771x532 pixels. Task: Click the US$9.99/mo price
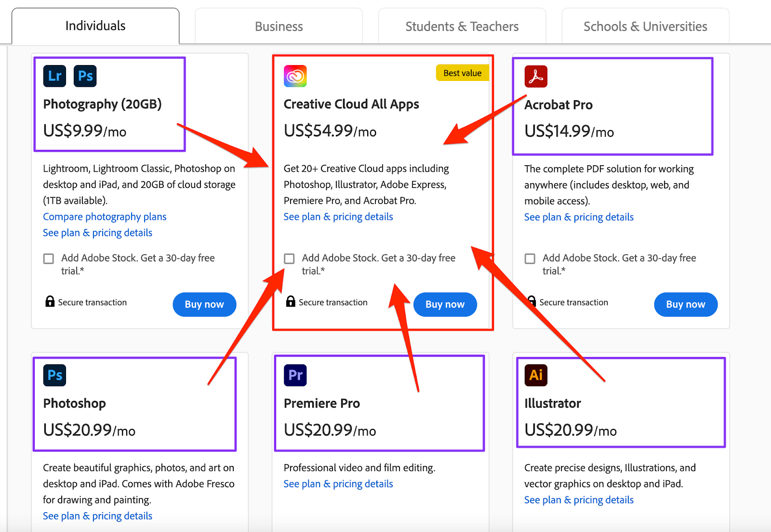tap(85, 131)
